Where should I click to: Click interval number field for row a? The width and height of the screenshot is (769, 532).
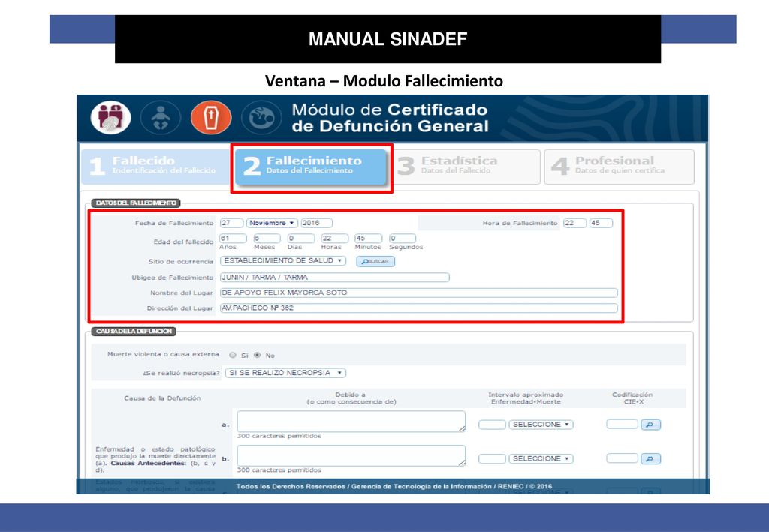[x=492, y=425]
